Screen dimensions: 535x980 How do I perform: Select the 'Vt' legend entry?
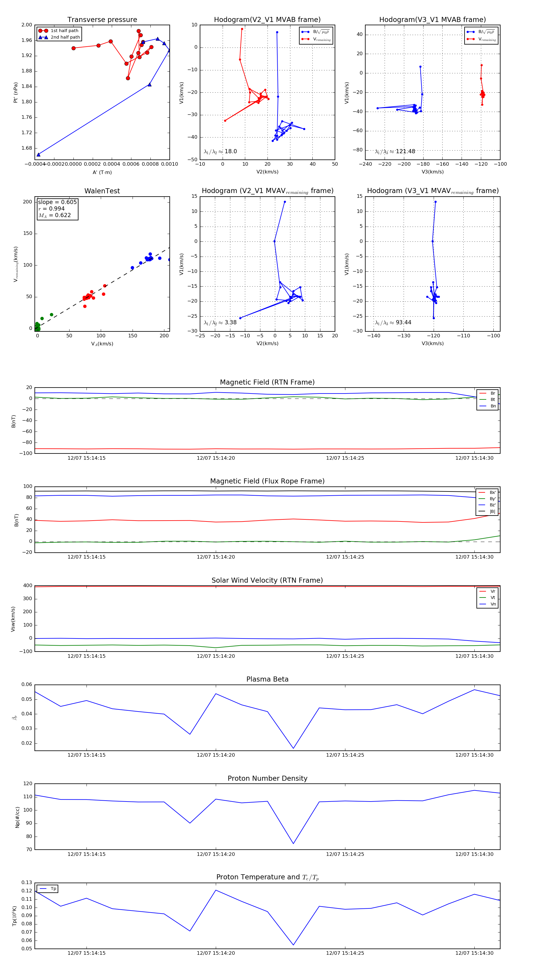point(487,598)
